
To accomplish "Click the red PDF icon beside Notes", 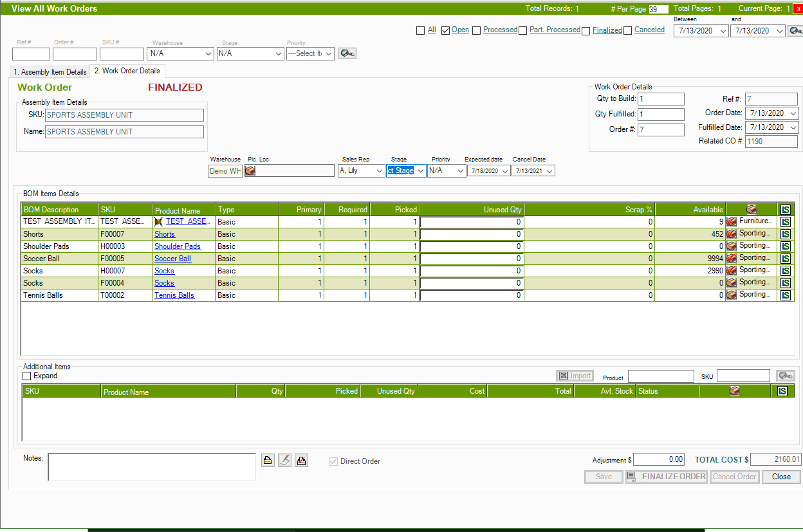I will [x=301, y=461].
